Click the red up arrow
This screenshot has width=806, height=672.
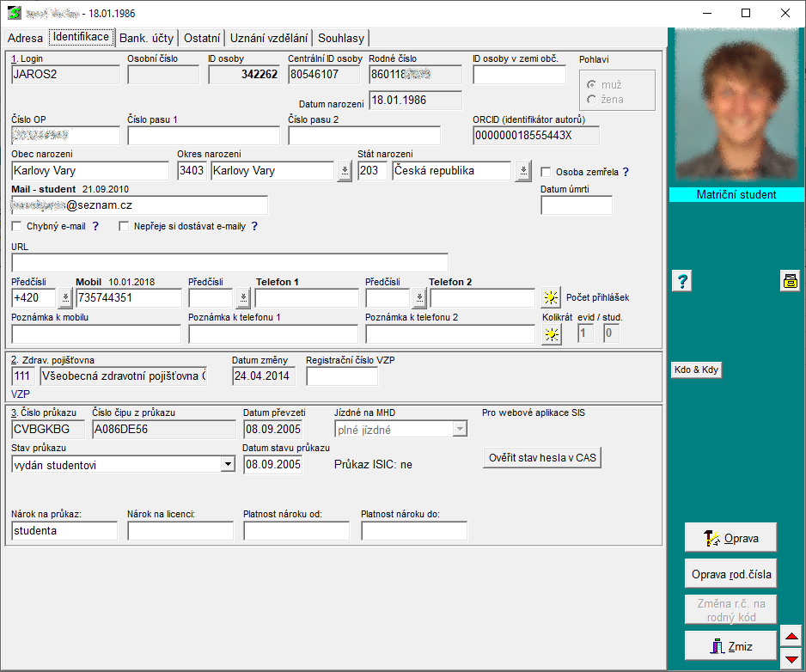tap(791, 637)
